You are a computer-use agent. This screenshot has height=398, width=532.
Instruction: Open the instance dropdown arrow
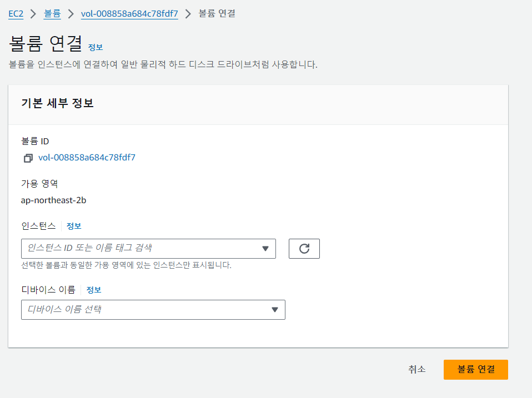tap(265, 249)
